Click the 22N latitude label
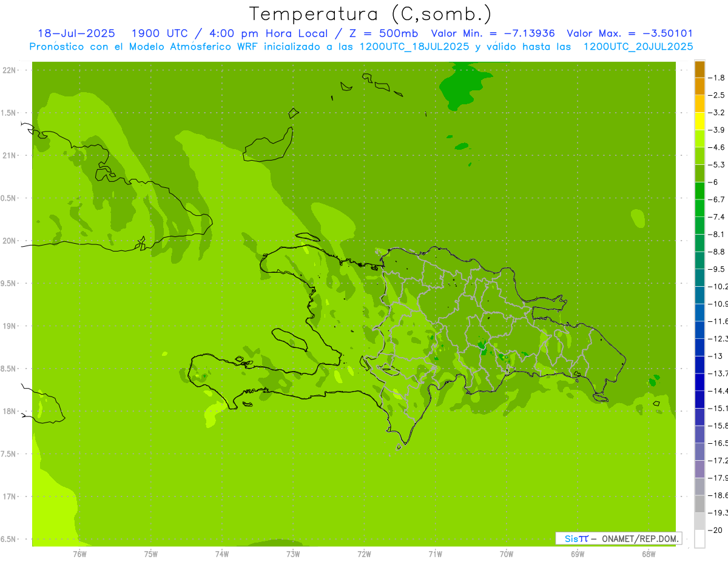This screenshot has height=562, width=728. coord(9,70)
